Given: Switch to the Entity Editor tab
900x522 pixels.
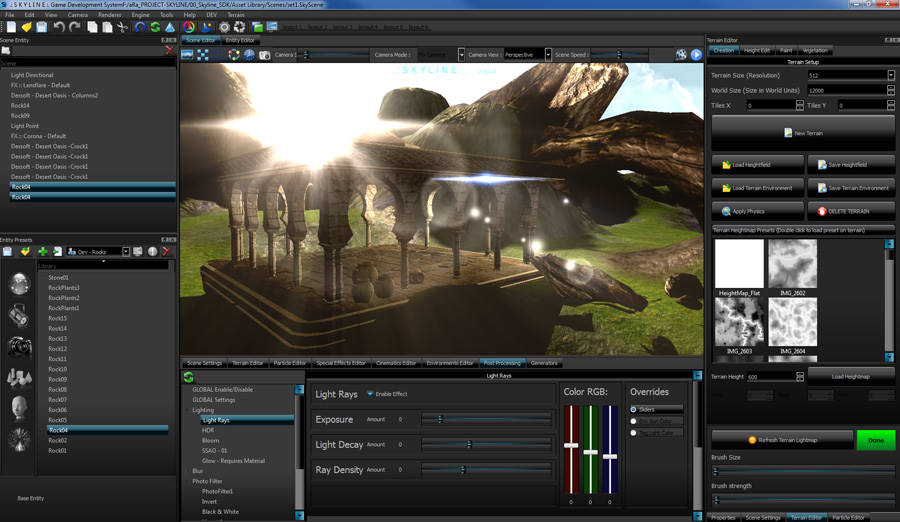Looking at the screenshot, I should 240,40.
